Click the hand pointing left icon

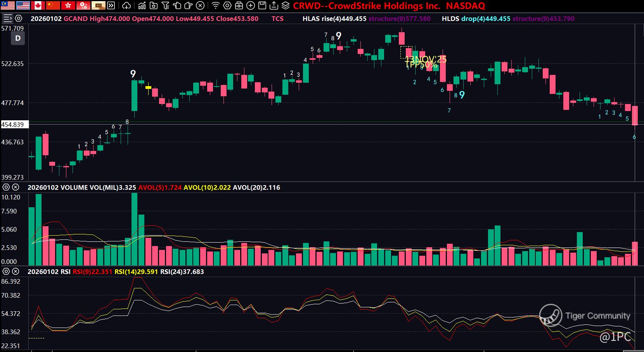click(177, 5)
